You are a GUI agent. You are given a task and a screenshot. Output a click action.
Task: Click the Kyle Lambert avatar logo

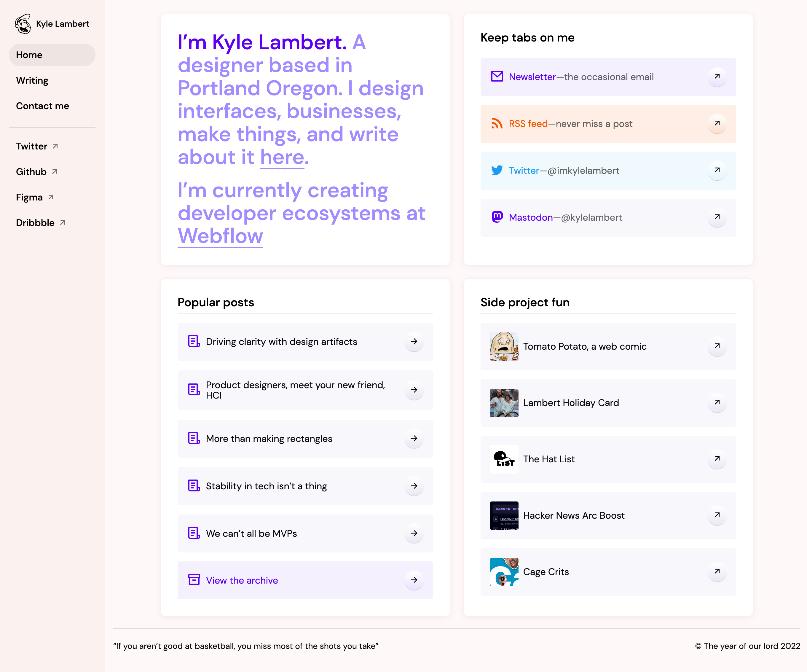(x=23, y=24)
